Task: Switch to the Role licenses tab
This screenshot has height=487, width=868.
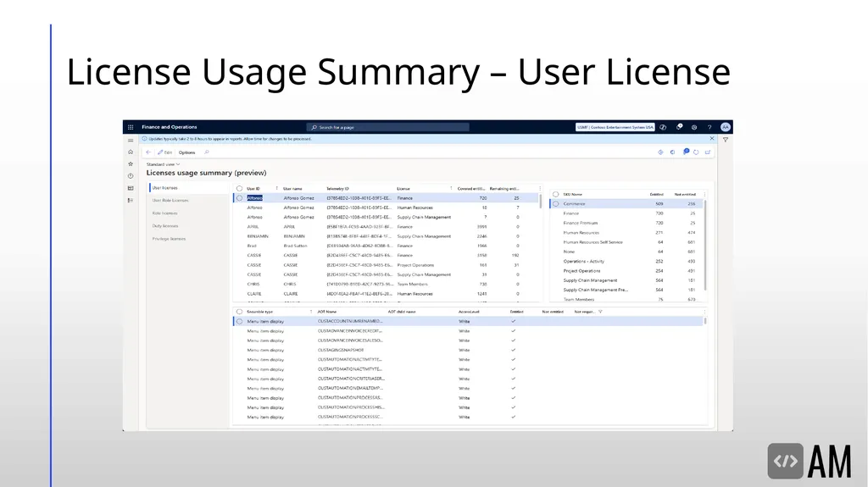Action: pos(165,213)
